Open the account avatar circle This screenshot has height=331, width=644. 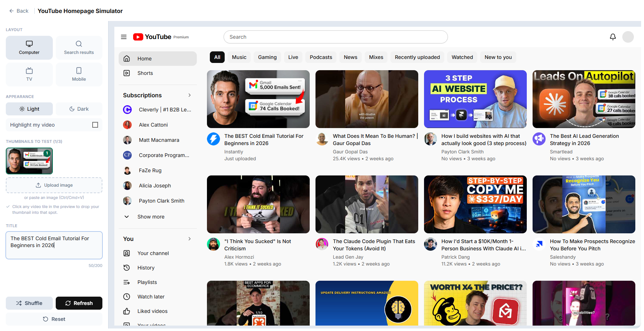628,37
